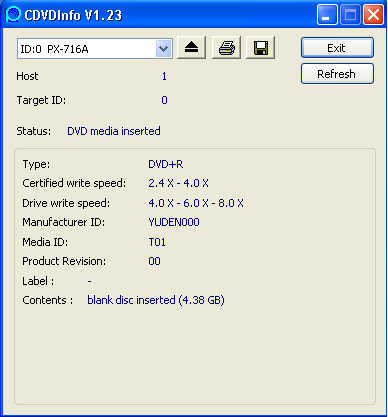Screen dimensions: 388x417
Task: Click the 'DVD media inserted' status text
Action: pos(114,131)
